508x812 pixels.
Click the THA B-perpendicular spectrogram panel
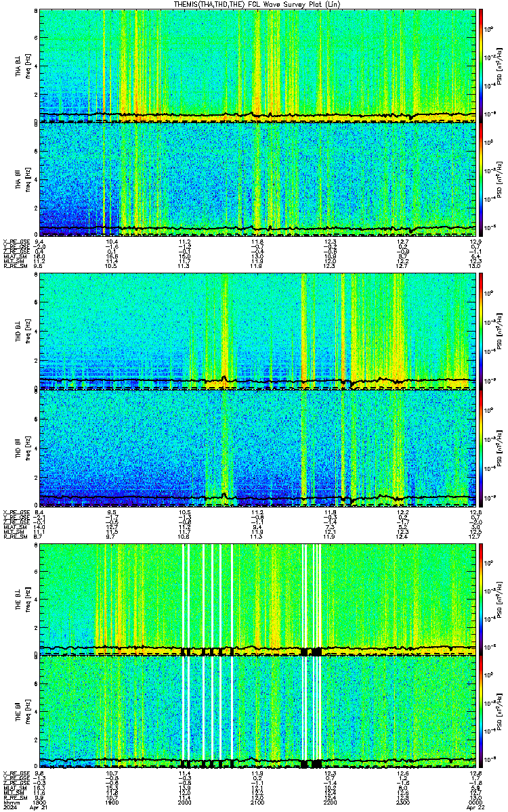tap(257, 65)
